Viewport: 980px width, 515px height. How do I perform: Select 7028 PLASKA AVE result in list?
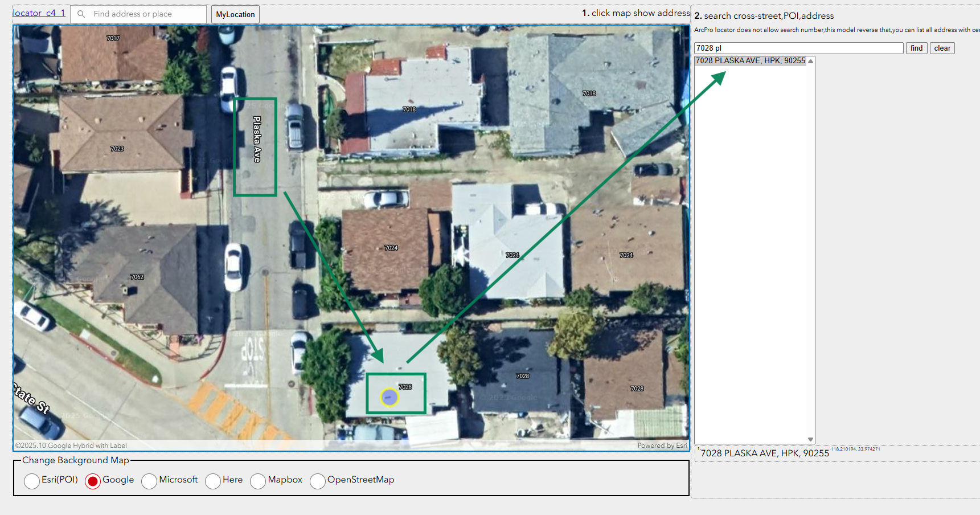tap(750, 61)
